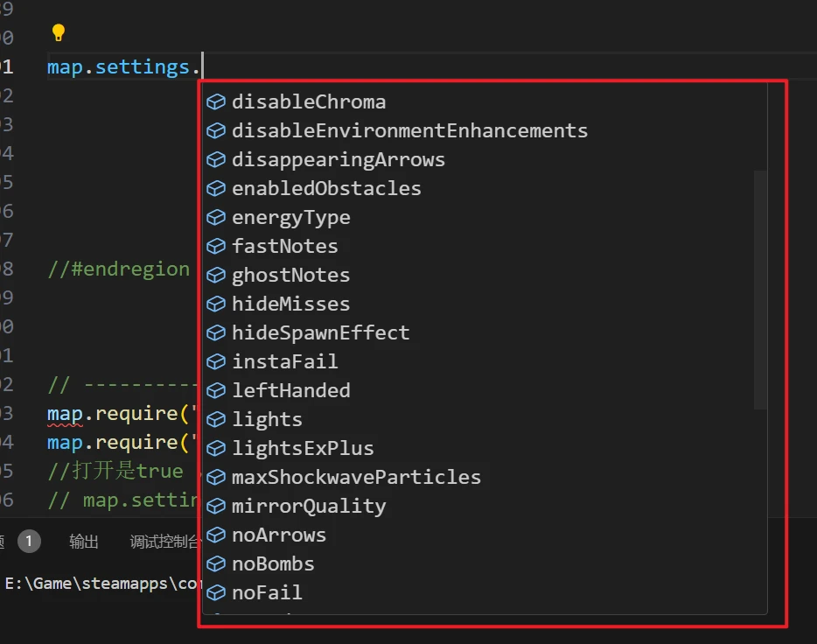The image size is (817, 644).
Task: Click the suggestion list scrollbar thumb
Action: pos(760,289)
